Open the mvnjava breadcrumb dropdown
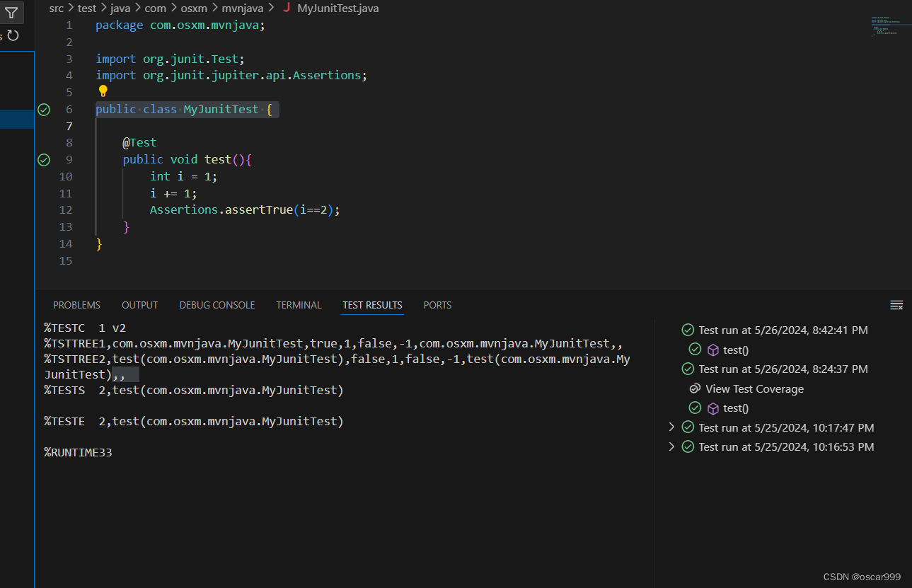Viewport: 912px width, 588px height. tap(243, 8)
